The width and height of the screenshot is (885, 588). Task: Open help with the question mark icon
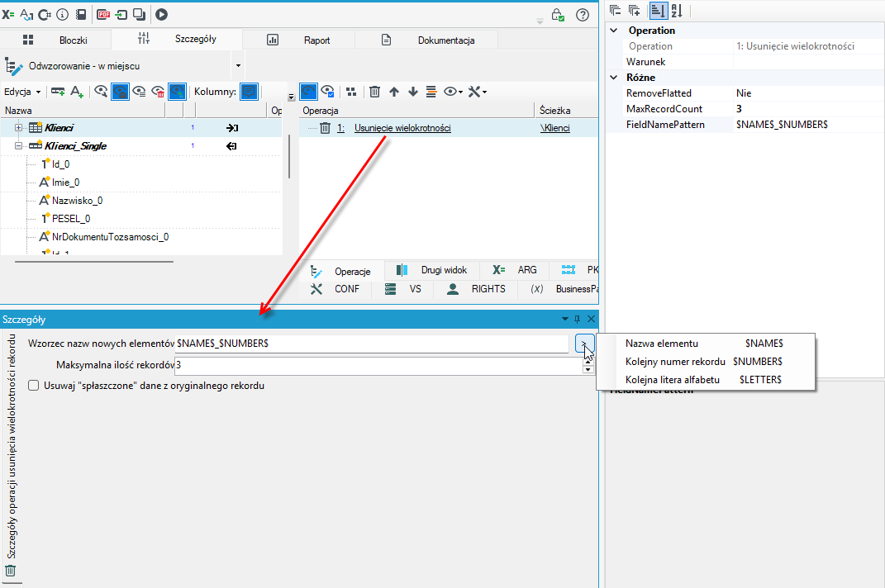pos(583,15)
